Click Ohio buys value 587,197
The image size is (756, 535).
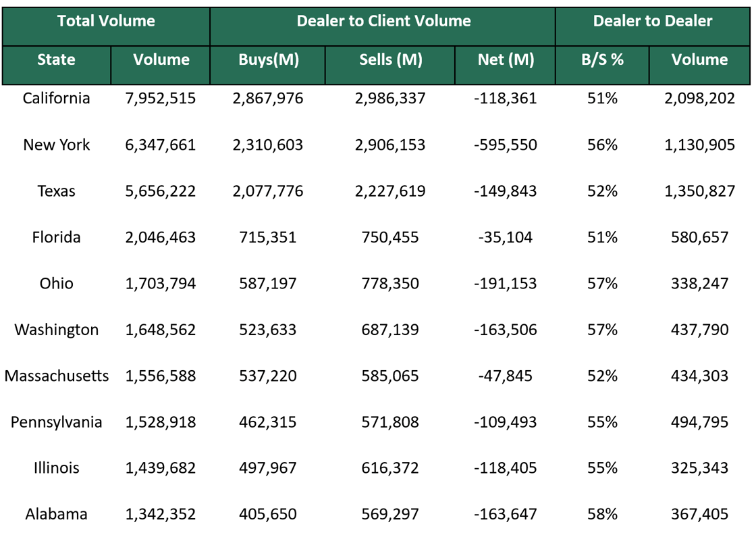click(268, 283)
